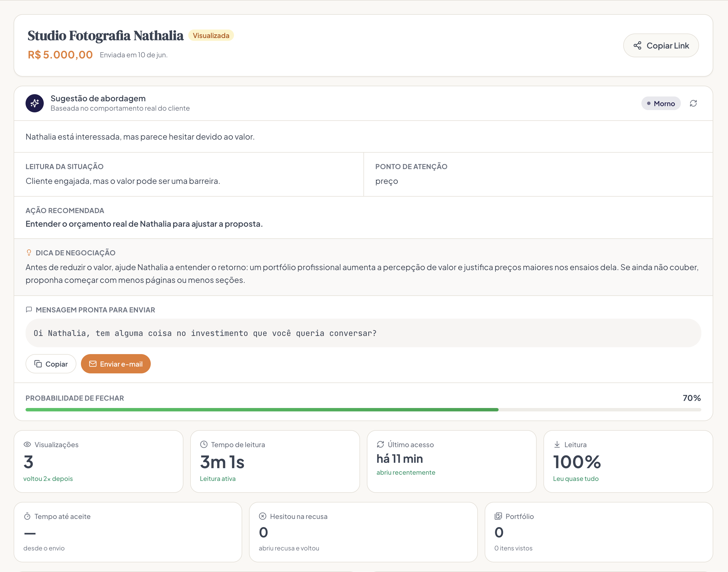The width and height of the screenshot is (728, 572).
Task: Click the lightbulb negotiation tip icon
Action: coord(29,253)
